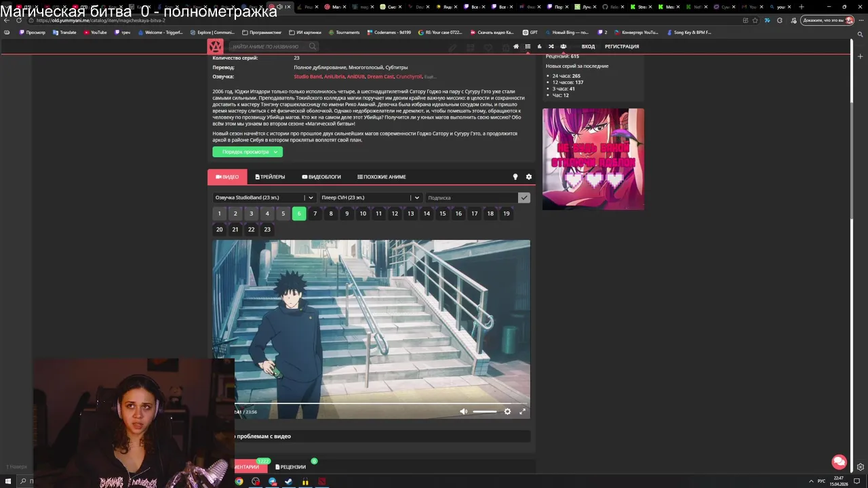Expand the Плеер CVH dropdown
Viewport: 868px width, 488px height.
[370, 197]
